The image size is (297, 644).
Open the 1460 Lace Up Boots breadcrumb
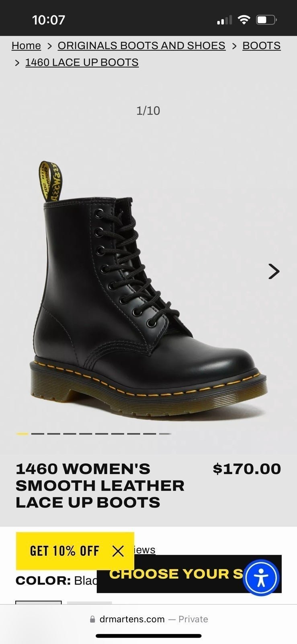82,62
